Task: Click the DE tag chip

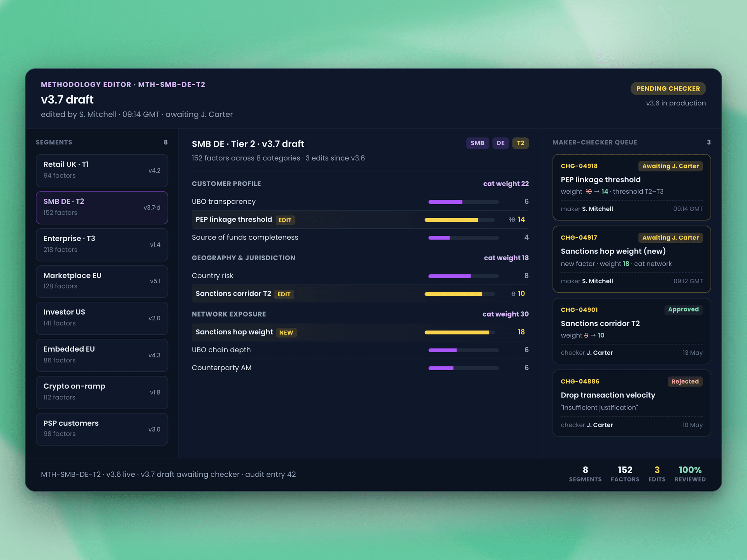Action: 500,143
